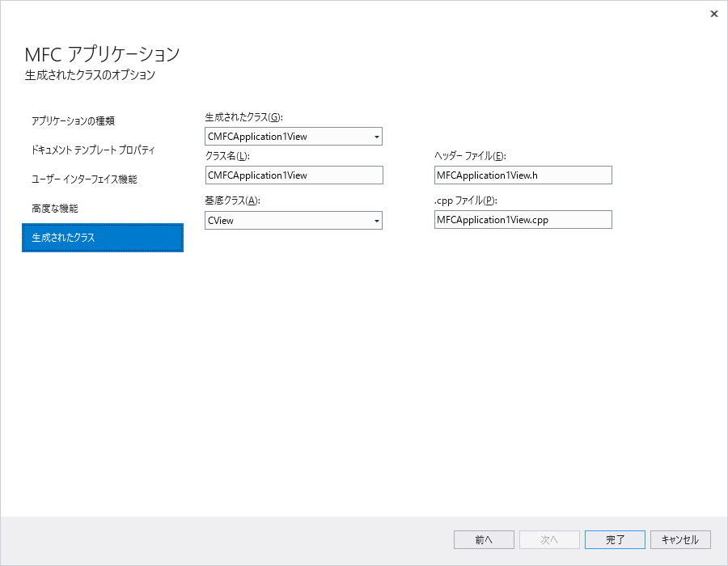
Task: Click the 次へ button
Action: [549, 539]
